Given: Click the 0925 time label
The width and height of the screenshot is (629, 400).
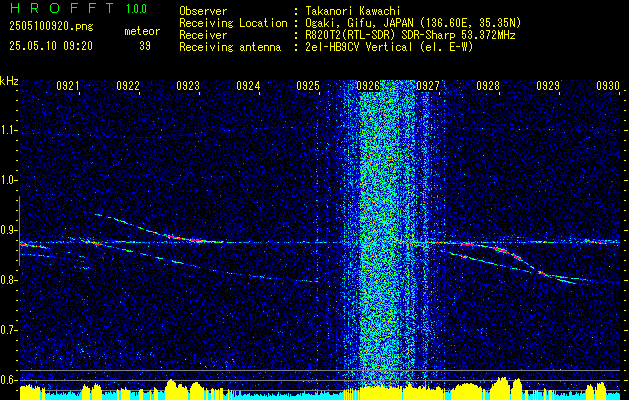Looking at the screenshot, I should [308, 85].
